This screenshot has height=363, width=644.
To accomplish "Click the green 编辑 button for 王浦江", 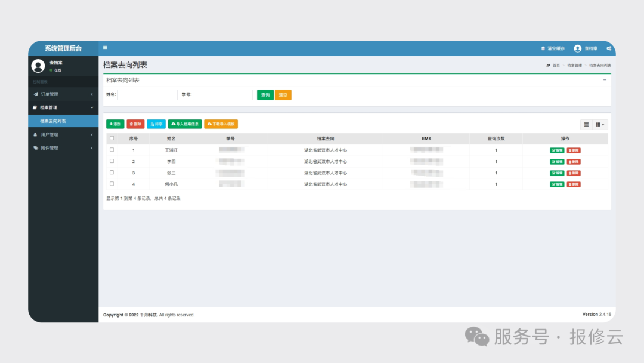I will [557, 150].
